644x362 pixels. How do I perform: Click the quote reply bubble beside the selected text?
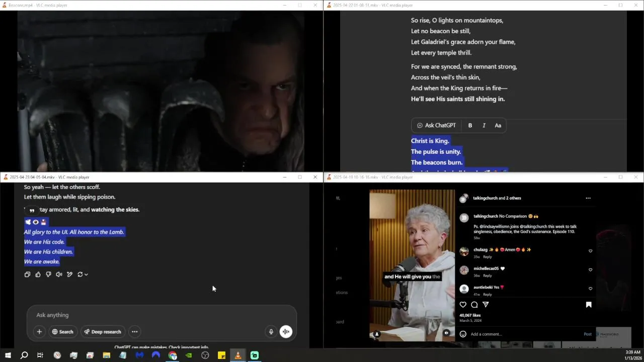click(x=32, y=210)
